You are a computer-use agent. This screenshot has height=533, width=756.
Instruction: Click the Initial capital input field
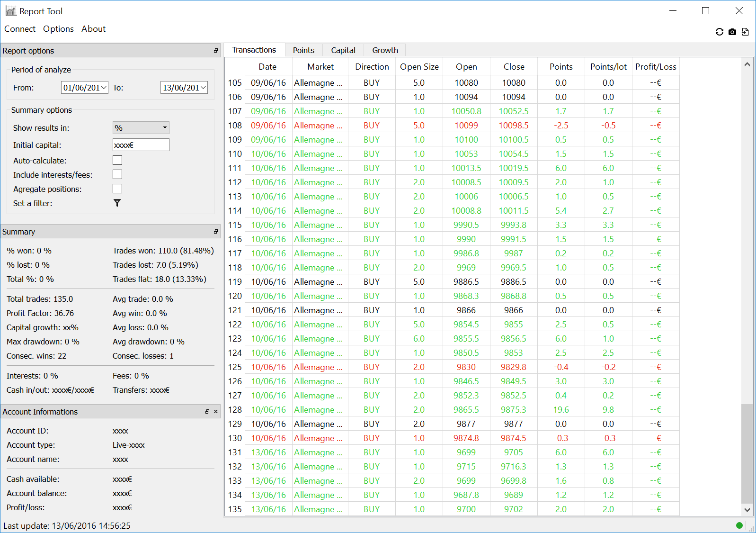point(141,145)
